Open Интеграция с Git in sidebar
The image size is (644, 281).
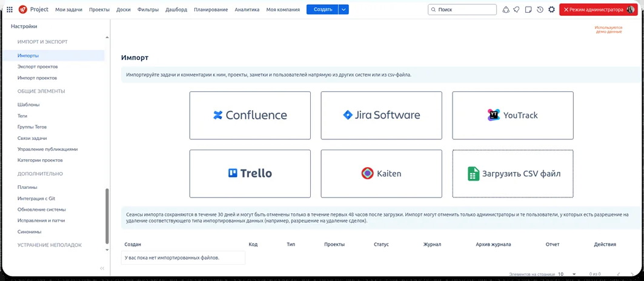(x=36, y=199)
